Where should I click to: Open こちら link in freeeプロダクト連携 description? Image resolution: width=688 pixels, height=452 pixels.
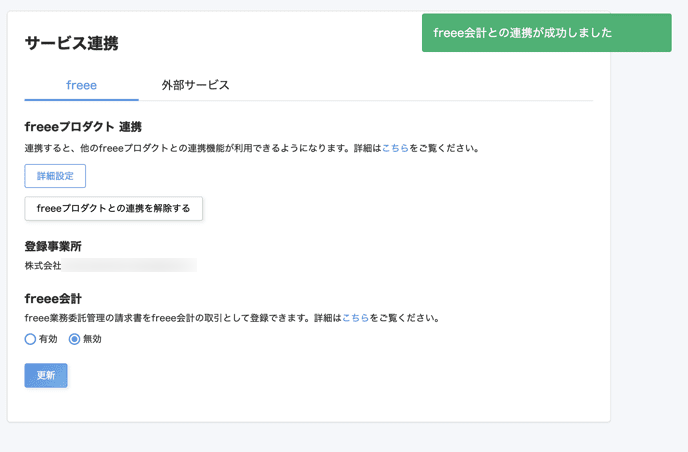(395, 148)
